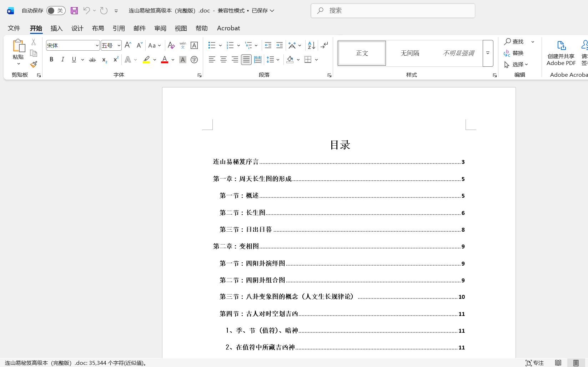This screenshot has width=588, height=367.
Task: Align text left
Action: click(212, 60)
